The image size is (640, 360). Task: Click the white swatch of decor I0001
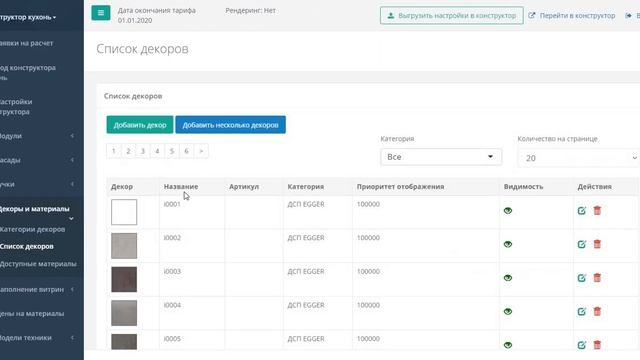(x=124, y=212)
